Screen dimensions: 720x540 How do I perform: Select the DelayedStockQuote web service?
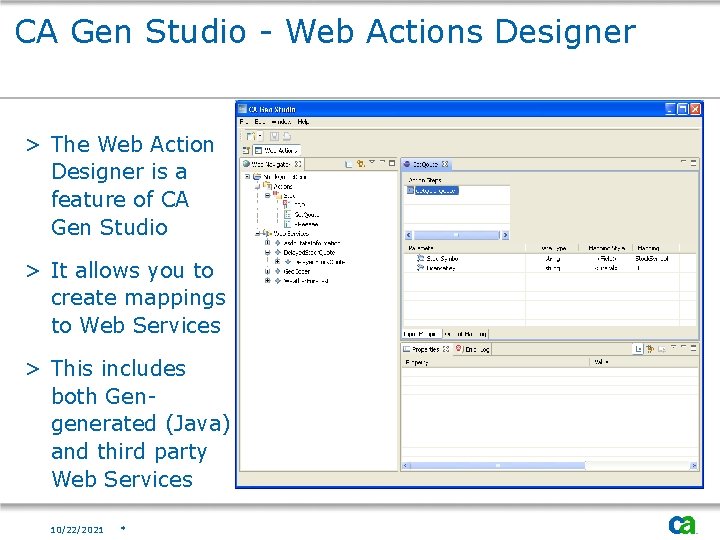(309, 253)
